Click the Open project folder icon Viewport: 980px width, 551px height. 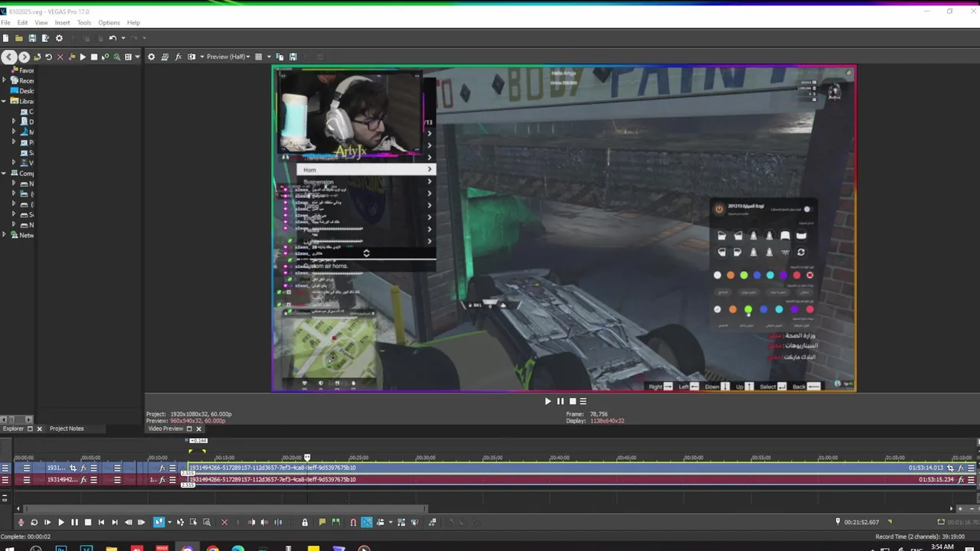tap(19, 38)
